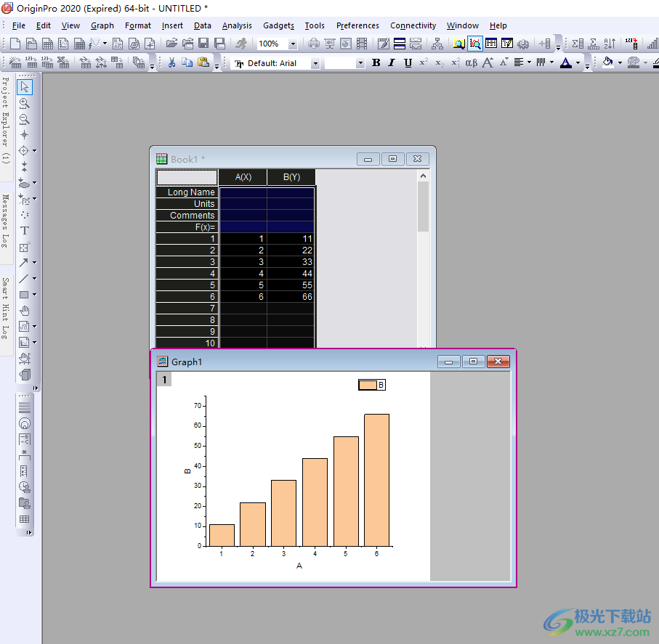Expand the text alignment dropdown arrow
The image size is (659, 644).
pyautogui.click(x=529, y=63)
